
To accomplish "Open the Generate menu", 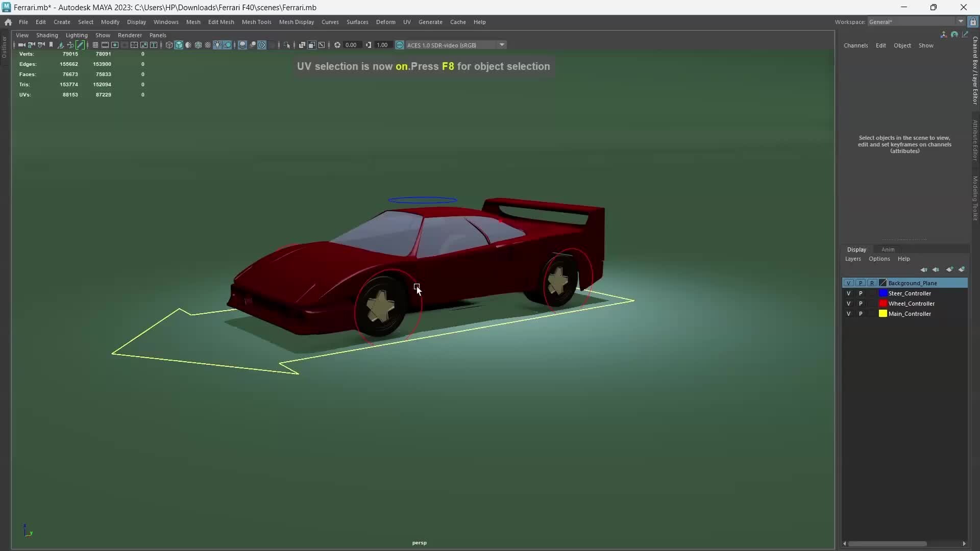I will (430, 22).
